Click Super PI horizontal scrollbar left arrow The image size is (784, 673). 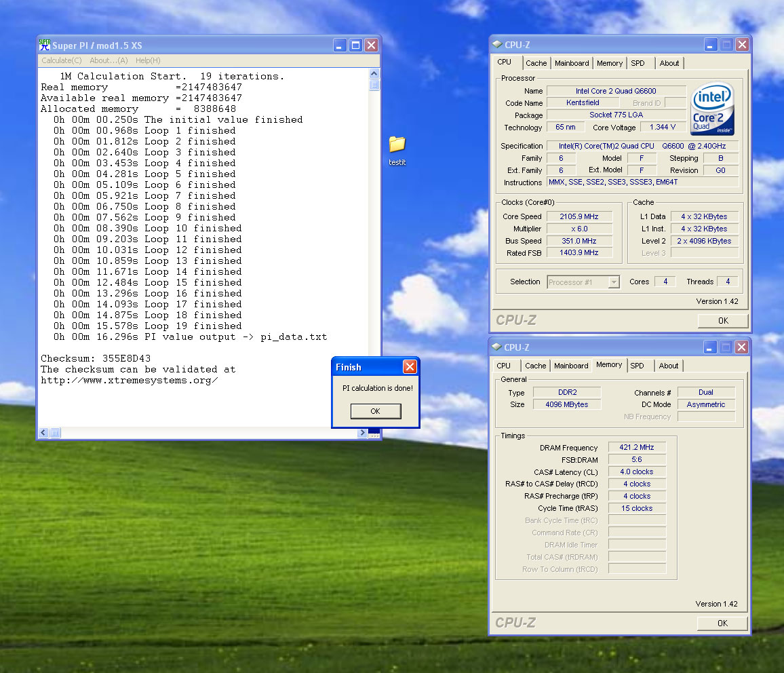point(43,433)
